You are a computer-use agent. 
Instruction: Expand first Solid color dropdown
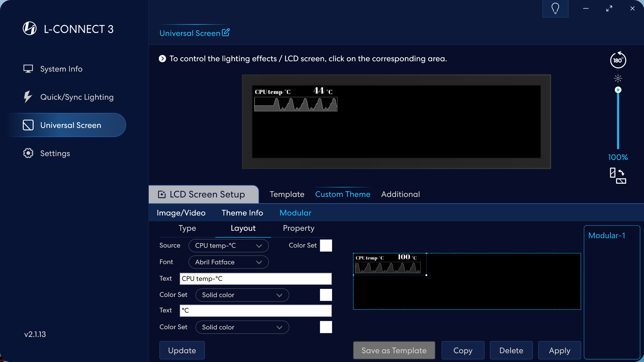click(x=242, y=295)
